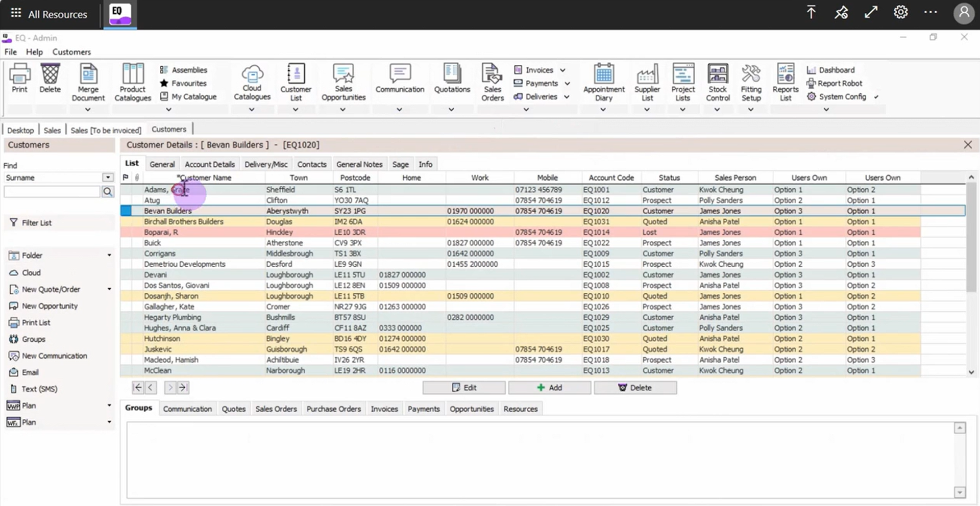The image size is (980, 506).
Task: Sort by the Postcode column header
Action: [355, 178]
